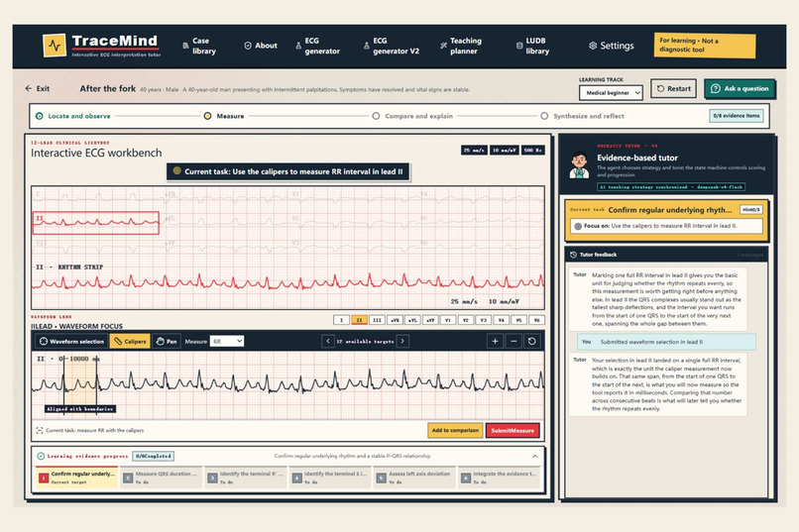Click the TraceMind heartbeat logo icon
This screenshot has height=532, width=799.
coord(54,46)
